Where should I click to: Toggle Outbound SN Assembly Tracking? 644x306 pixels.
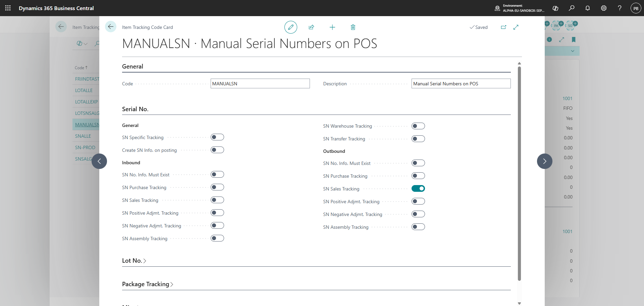pyautogui.click(x=418, y=227)
